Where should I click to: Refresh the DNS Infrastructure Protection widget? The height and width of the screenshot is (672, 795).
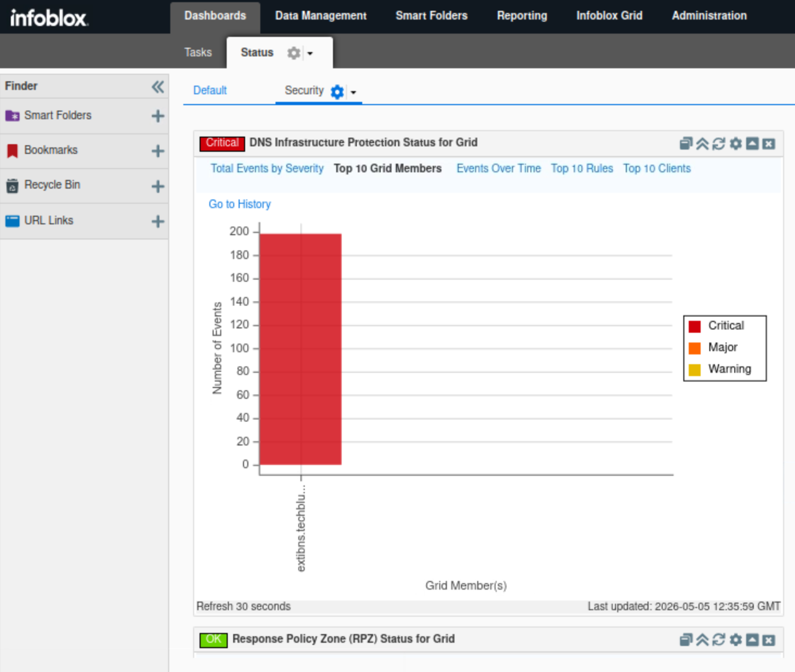click(x=719, y=144)
